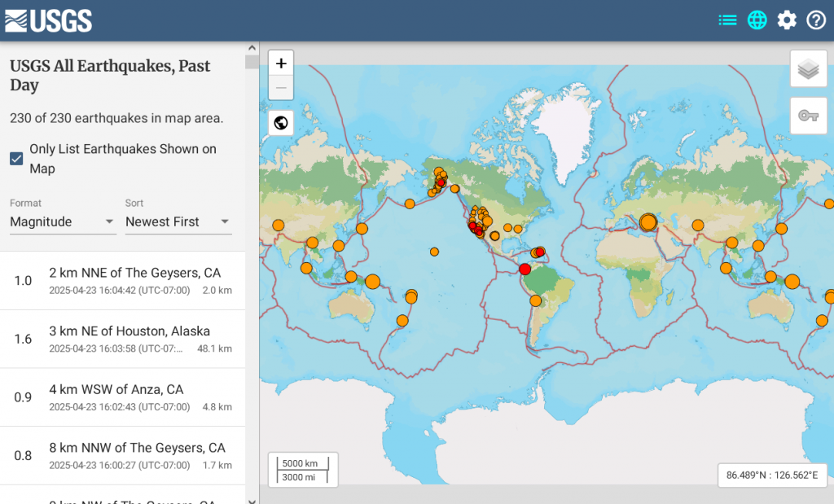The height and width of the screenshot is (504, 834).
Task: Click the orange earthquake marker in Chile
Action: (x=536, y=301)
